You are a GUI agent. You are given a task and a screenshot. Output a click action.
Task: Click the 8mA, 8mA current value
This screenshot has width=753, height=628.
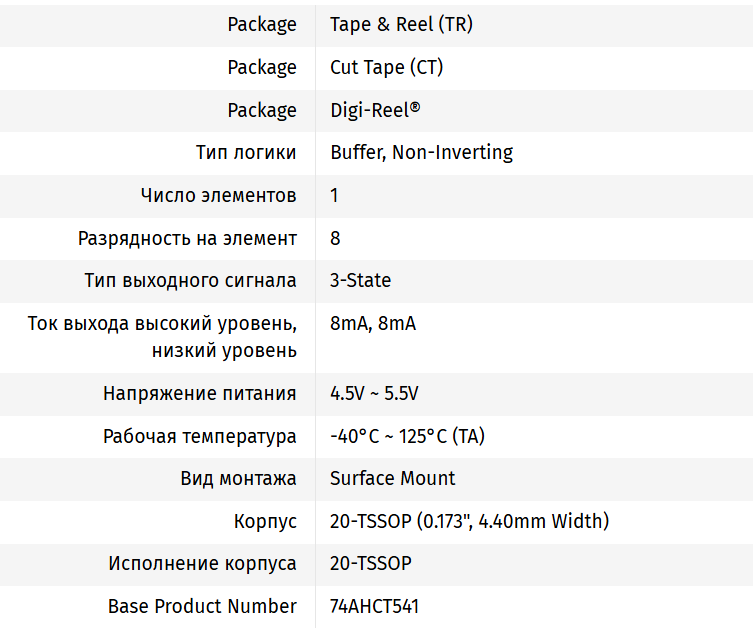coord(373,324)
